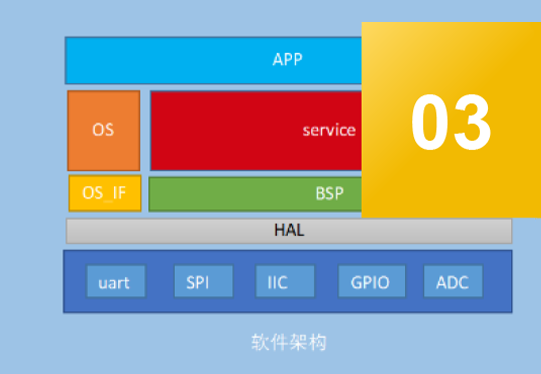Click the APP layer block
This screenshot has width=541, height=374.
coord(214,60)
